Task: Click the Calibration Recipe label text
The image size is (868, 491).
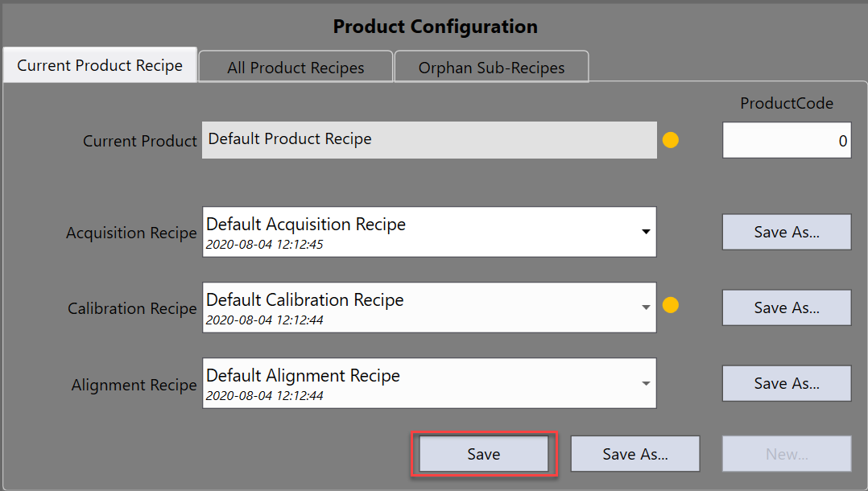Action: pyautogui.click(x=132, y=309)
